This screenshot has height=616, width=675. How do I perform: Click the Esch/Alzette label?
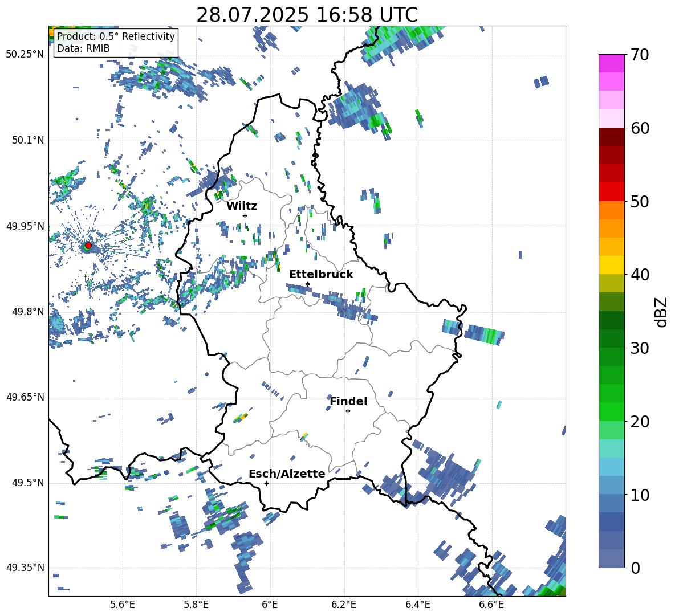click(287, 474)
